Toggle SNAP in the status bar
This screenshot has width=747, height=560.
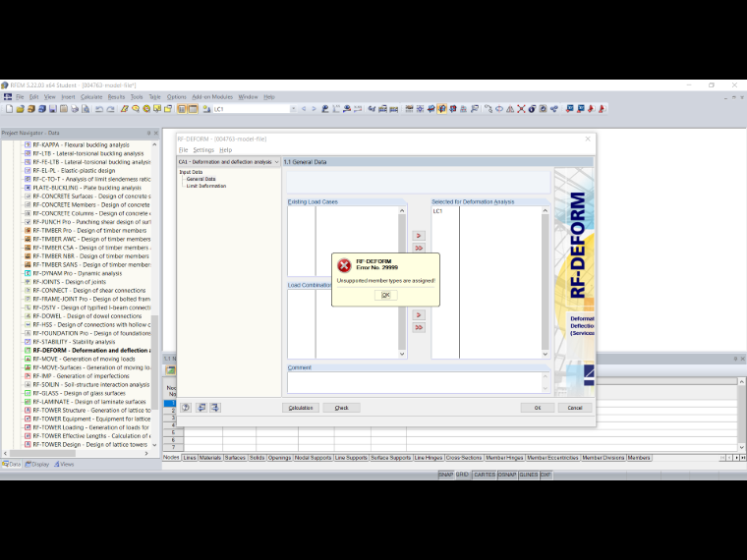pos(446,475)
